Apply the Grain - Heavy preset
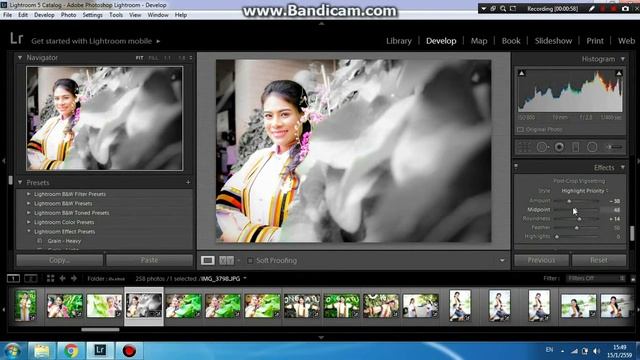This screenshot has width=640, height=360. point(64,241)
